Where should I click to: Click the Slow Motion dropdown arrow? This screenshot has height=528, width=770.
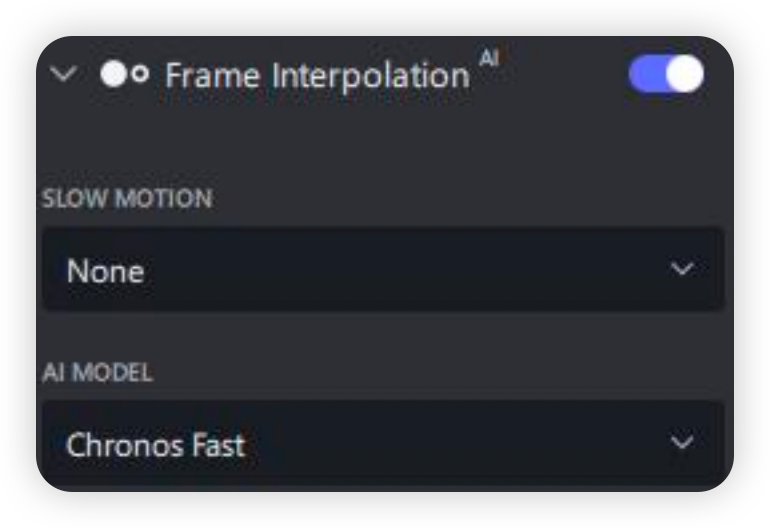(x=682, y=270)
